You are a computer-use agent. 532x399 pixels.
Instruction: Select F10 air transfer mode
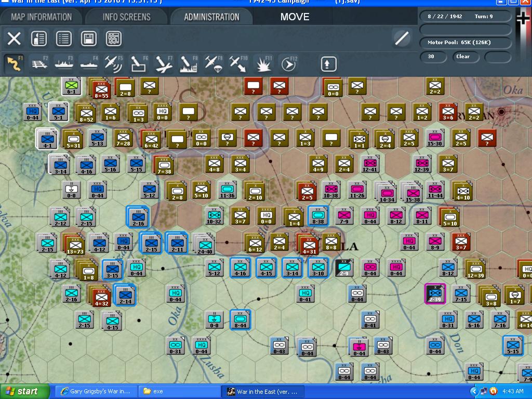238,64
